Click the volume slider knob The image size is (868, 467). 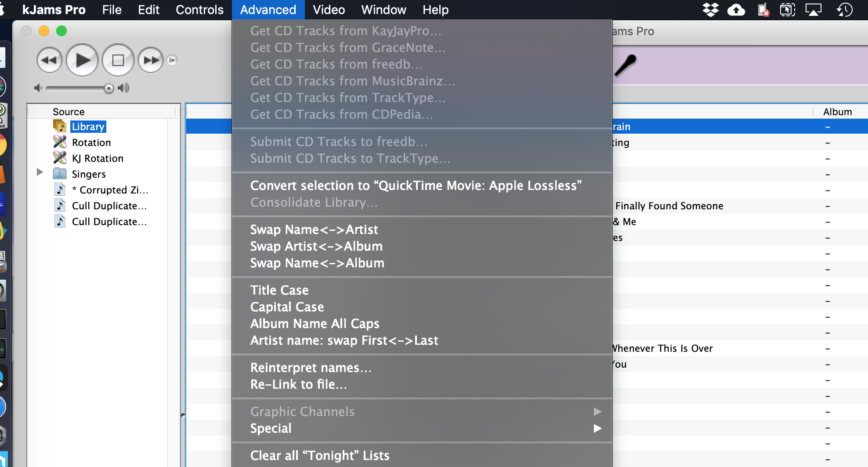point(108,88)
